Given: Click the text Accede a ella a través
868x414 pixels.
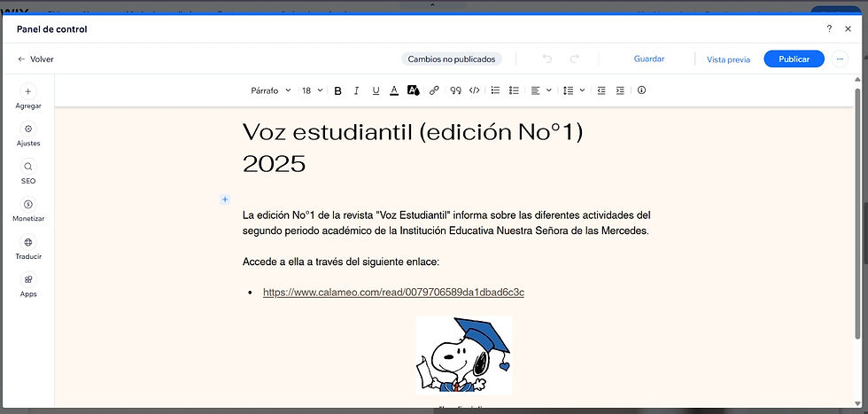Looking at the screenshot, I should tap(341, 262).
